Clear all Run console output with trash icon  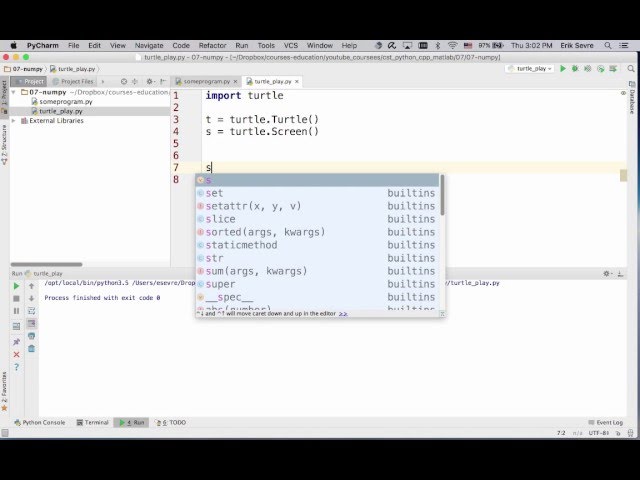[31, 349]
